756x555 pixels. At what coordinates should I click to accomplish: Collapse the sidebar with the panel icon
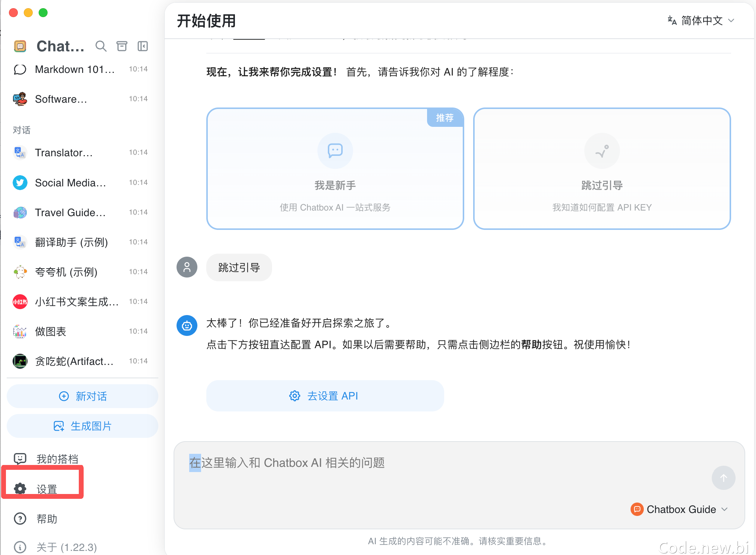(x=143, y=46)
